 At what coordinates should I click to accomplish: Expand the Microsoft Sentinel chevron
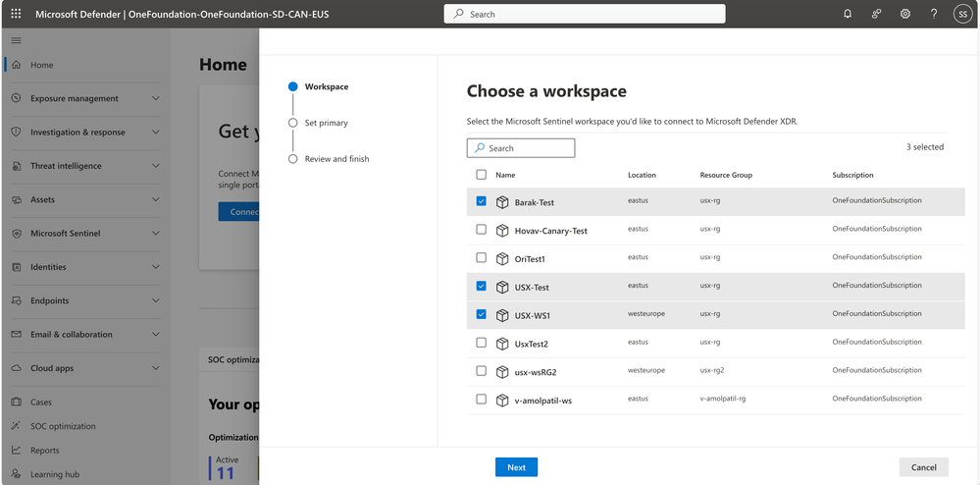[x=156, y=233]
